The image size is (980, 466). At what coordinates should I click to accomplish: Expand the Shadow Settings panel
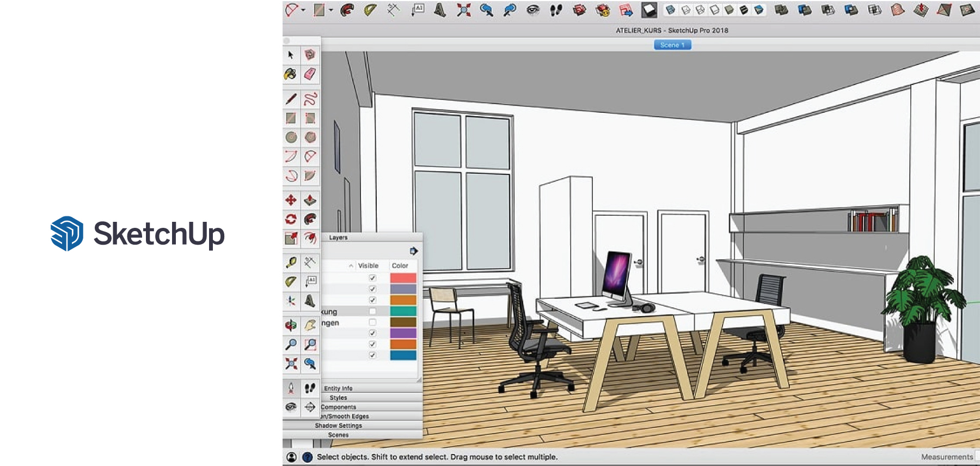[x=353, y=425]
